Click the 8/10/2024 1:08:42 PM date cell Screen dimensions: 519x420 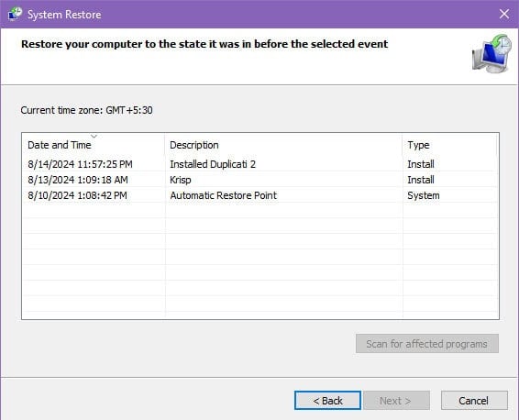tap(77, 195)
